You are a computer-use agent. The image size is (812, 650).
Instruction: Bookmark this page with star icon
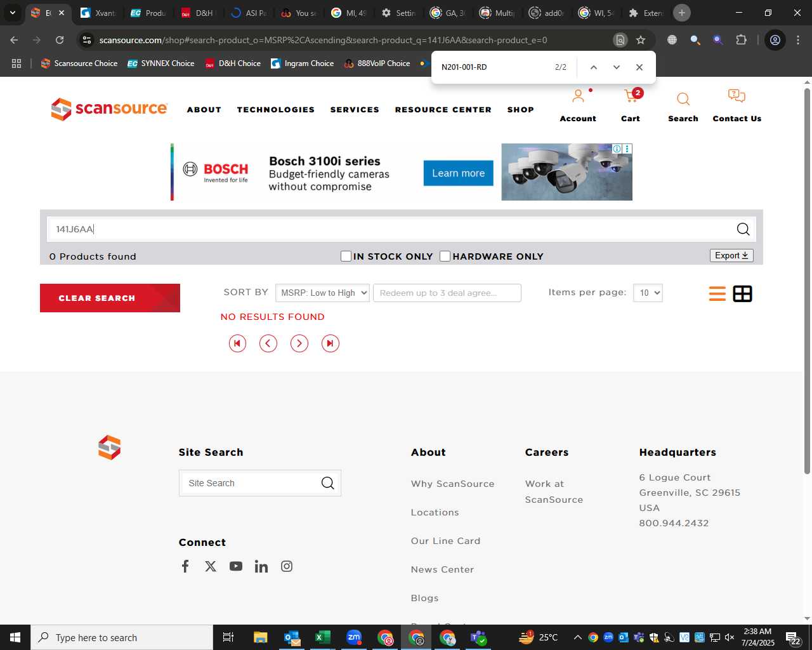click(x=641, y=40)
